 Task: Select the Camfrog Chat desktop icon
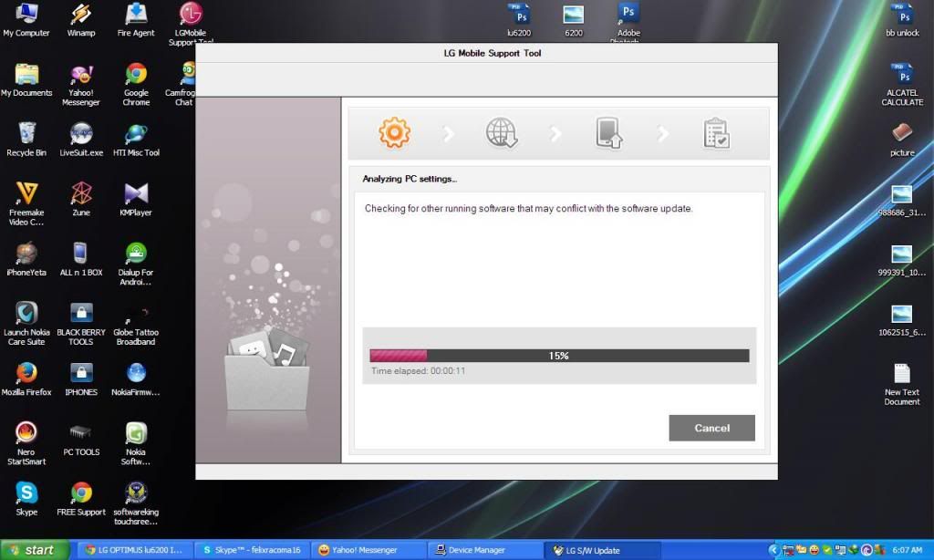coord(182,85)
